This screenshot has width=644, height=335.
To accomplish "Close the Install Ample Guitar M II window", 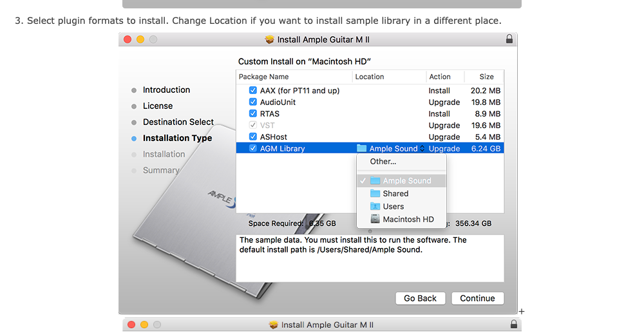I will (128, 39).
